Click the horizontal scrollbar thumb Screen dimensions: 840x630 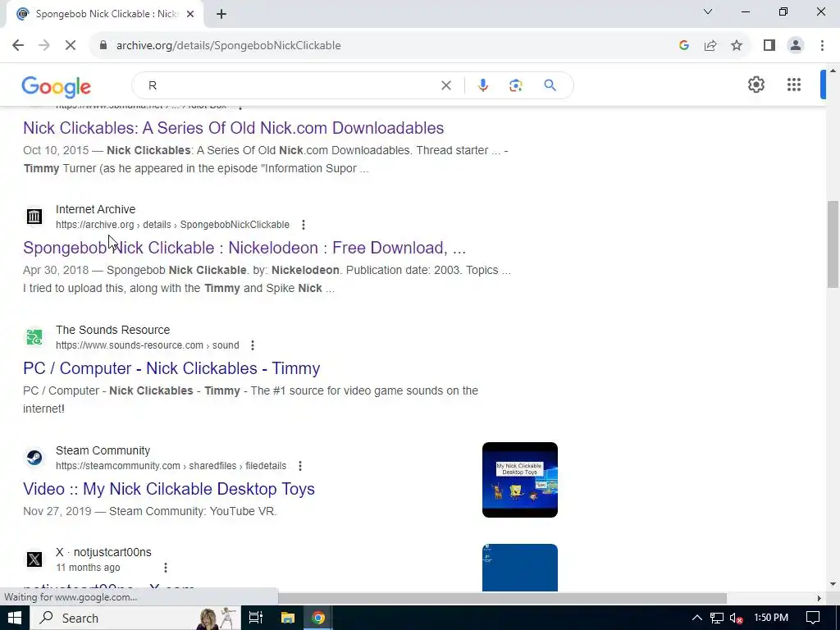(503, 598)
